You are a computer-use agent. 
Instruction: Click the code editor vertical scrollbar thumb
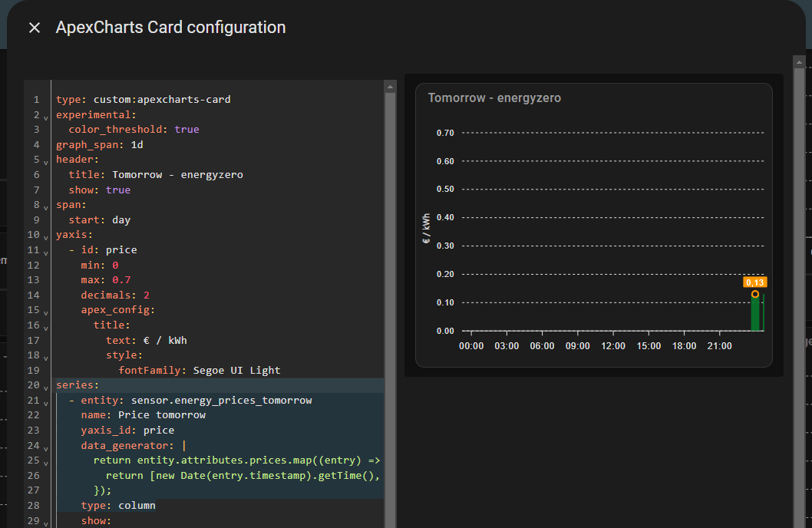pos(391,311)
